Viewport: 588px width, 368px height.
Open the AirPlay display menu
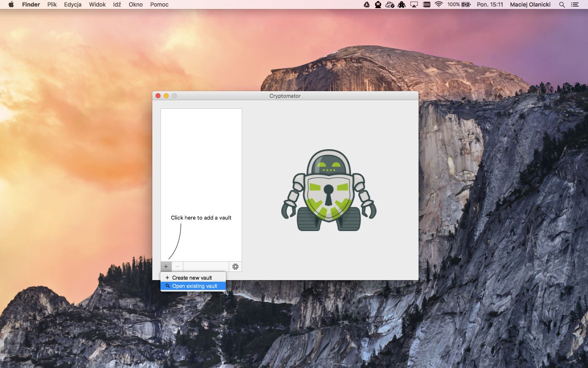tap(414, 4)
